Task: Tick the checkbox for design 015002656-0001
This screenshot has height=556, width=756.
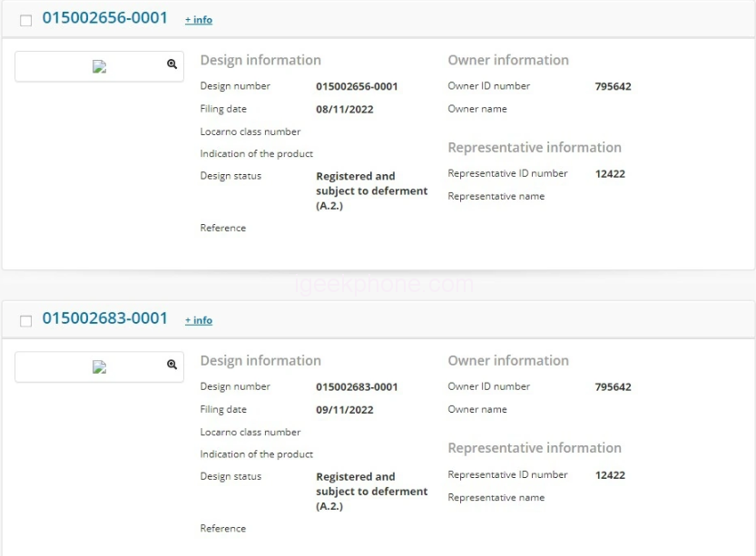Action: tap(25, 20)
